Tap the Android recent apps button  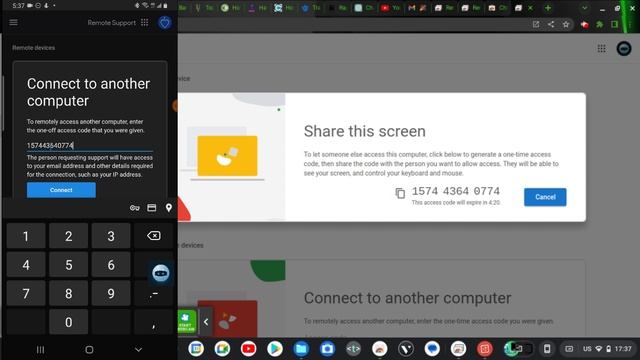tap(40, 349)
